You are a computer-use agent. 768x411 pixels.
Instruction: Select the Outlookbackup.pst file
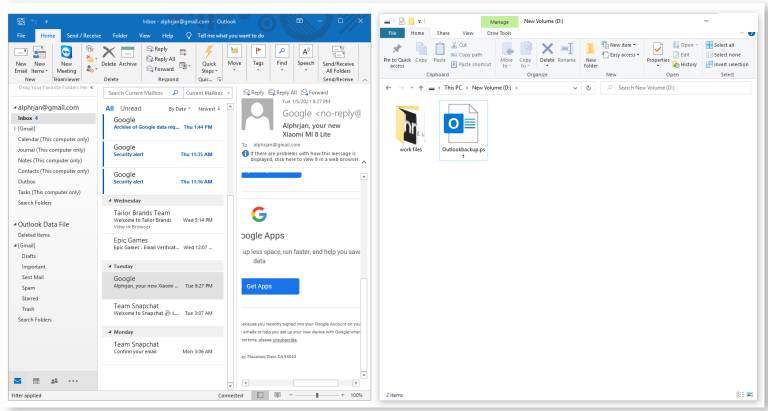point(463,131)
